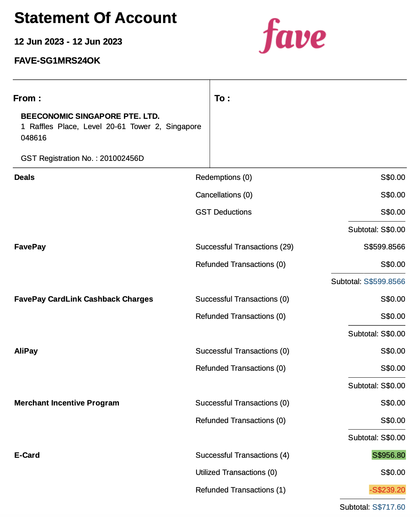This screenshot has height=517, width=420.
Task: Click the GST Deductions label
Action: pyautogui.click(x=224, y=212)
